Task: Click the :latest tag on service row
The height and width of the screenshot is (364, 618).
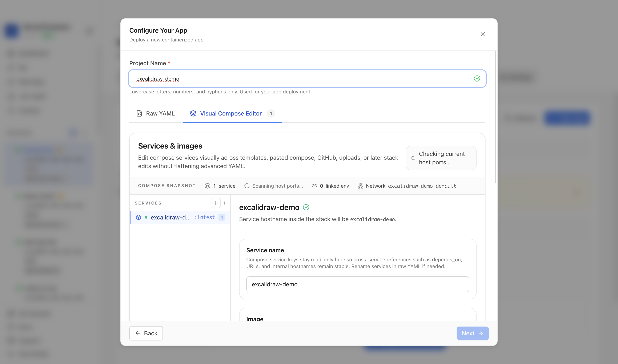Action: 205,217
